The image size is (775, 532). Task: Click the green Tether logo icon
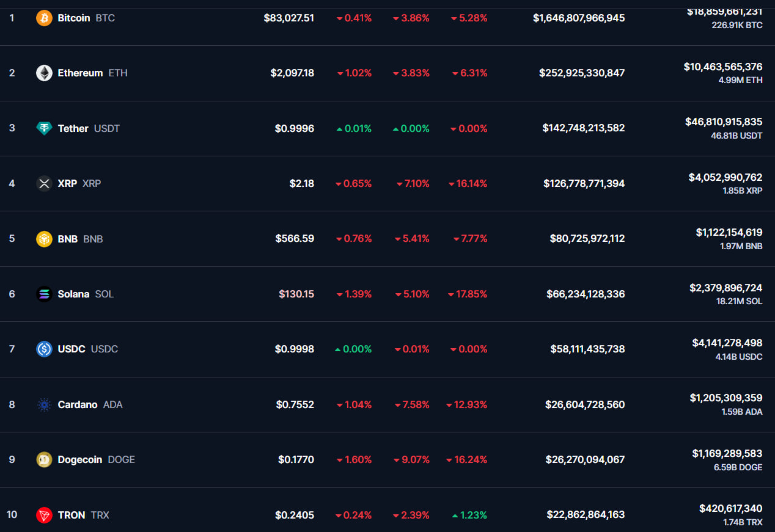point(44,128)
